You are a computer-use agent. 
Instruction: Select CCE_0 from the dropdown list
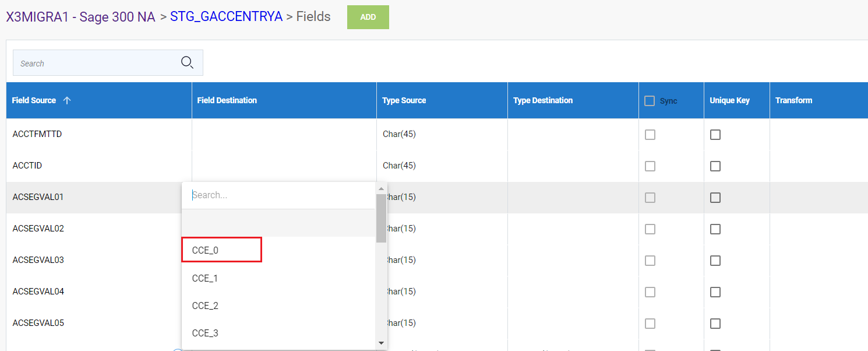pos(221,250)
